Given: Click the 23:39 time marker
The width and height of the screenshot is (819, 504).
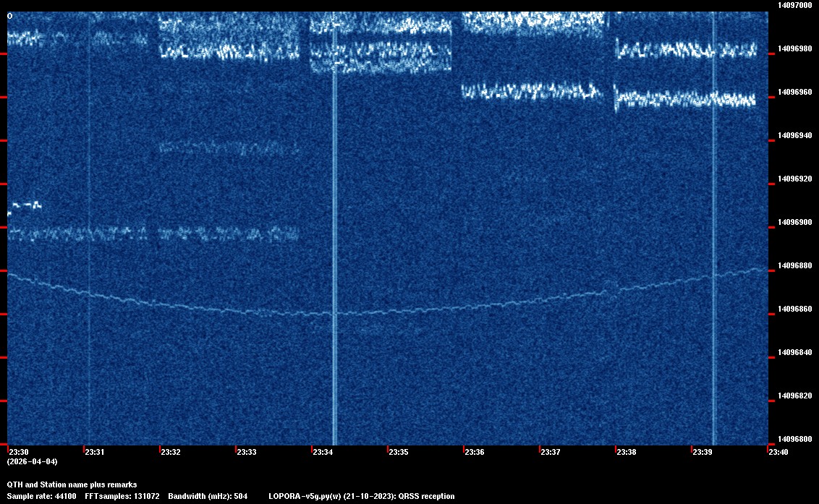Looking at the screenshot, I should [x=702, y=452].
